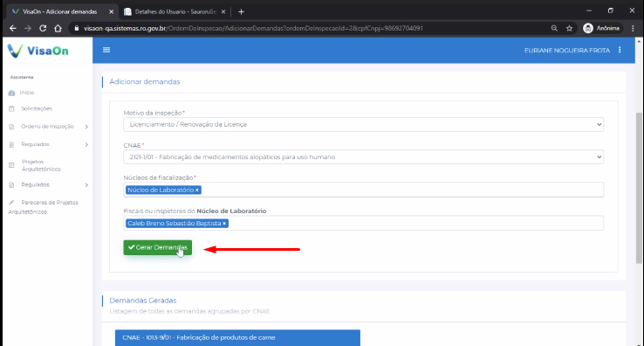This screenshot has width=644, height=346.
Task: Remove the Caleb Breno Sebastião Baptista tag
Action: click(224, 224)
